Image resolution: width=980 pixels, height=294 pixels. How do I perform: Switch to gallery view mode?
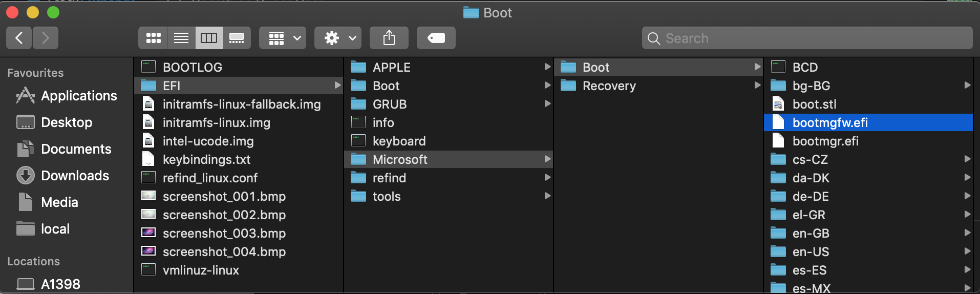tap(237, 38)
